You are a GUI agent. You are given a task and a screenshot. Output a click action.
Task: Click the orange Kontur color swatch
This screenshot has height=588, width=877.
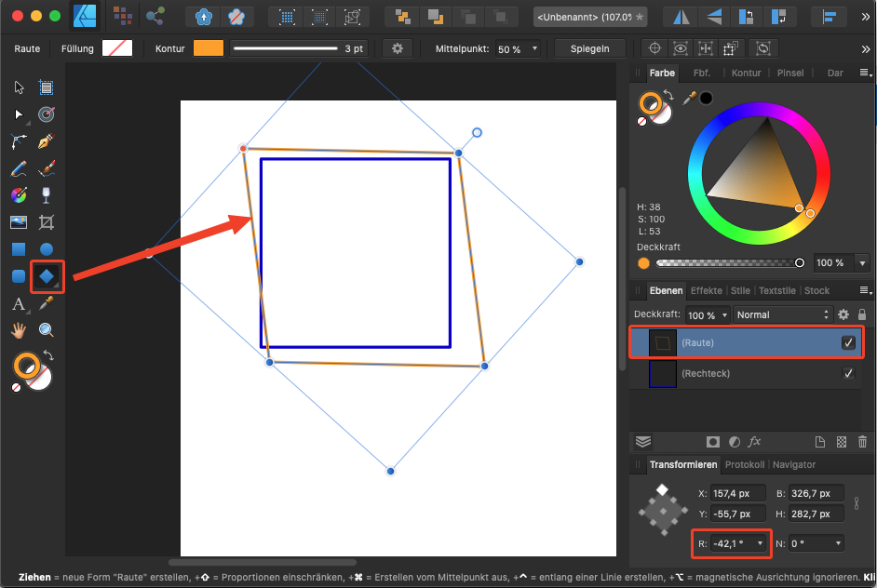point(207,48)
